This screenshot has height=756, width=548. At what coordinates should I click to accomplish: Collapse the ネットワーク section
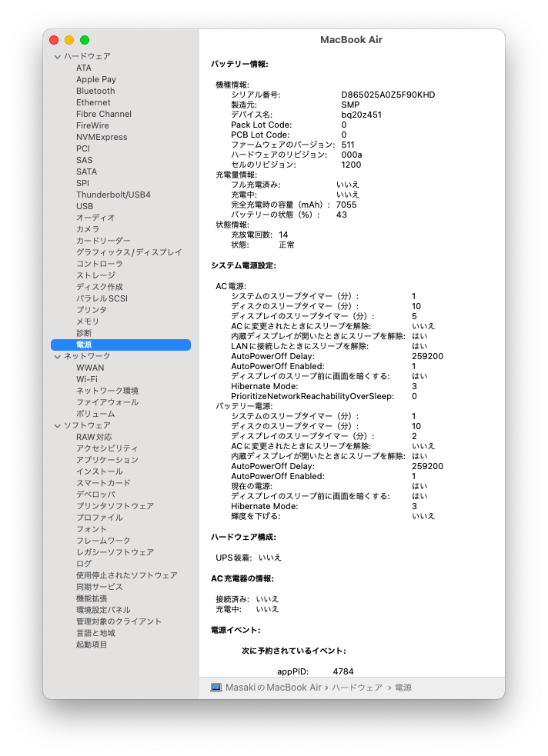pos(58,356)
